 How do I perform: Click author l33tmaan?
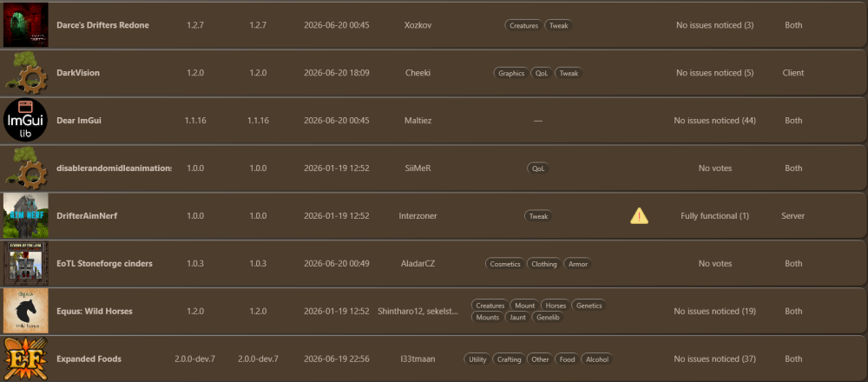point(418,359)
